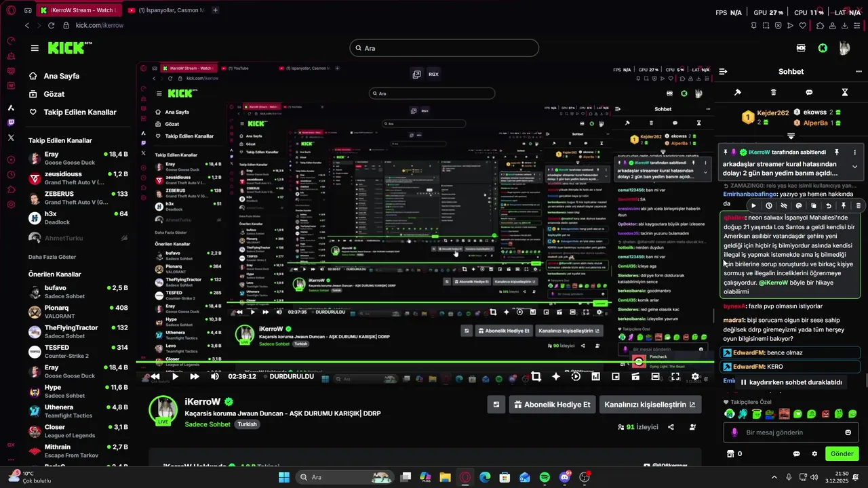
Task: Click the clock icon in message hover toolbar
Action: point(769,205)
